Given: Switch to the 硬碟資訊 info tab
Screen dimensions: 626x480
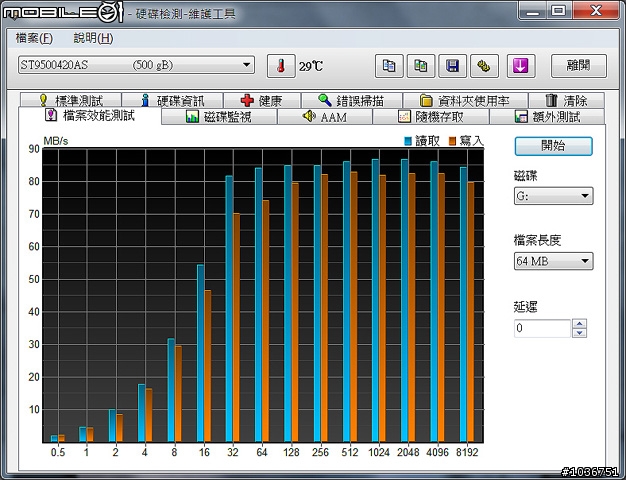Looking at the screenshot, I should pyautogui.click(x=172, y=100).
